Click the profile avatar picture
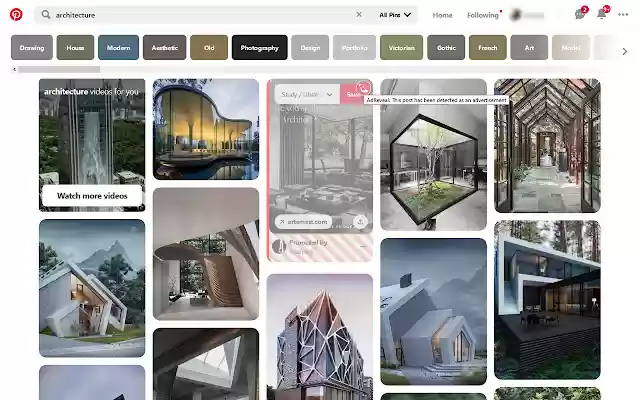This screenshot has width=640, height=400. (516, 15)
